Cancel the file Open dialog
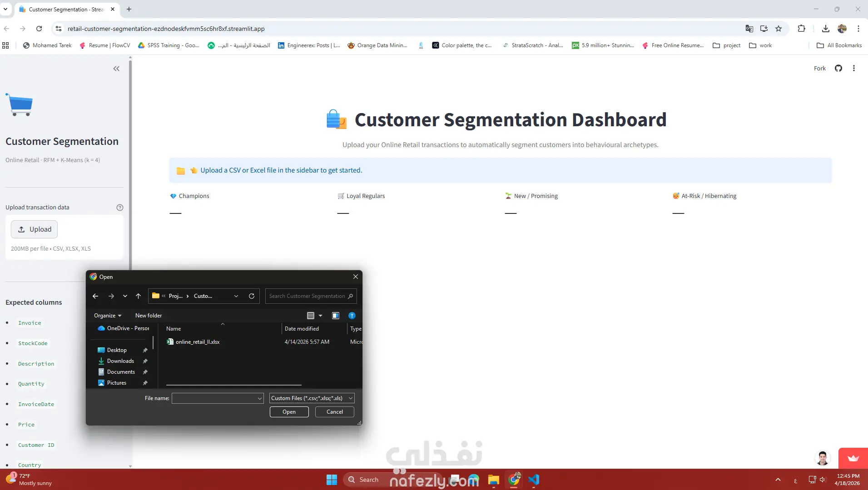The image size is (868, 490). coord(335,412)
